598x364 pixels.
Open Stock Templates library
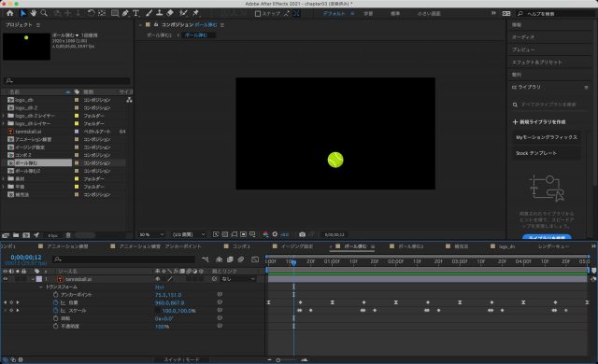click(x=546, y=153)
